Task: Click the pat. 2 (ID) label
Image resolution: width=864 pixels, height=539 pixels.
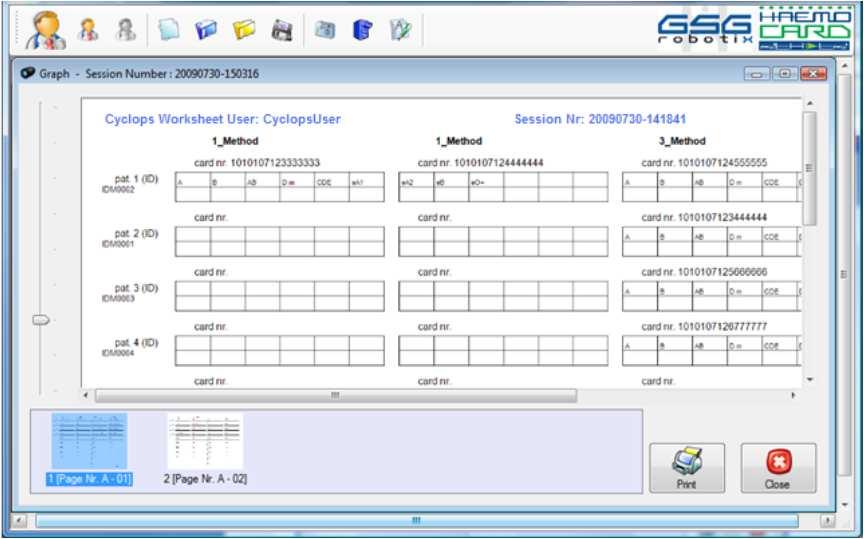Action: point(136,234)
